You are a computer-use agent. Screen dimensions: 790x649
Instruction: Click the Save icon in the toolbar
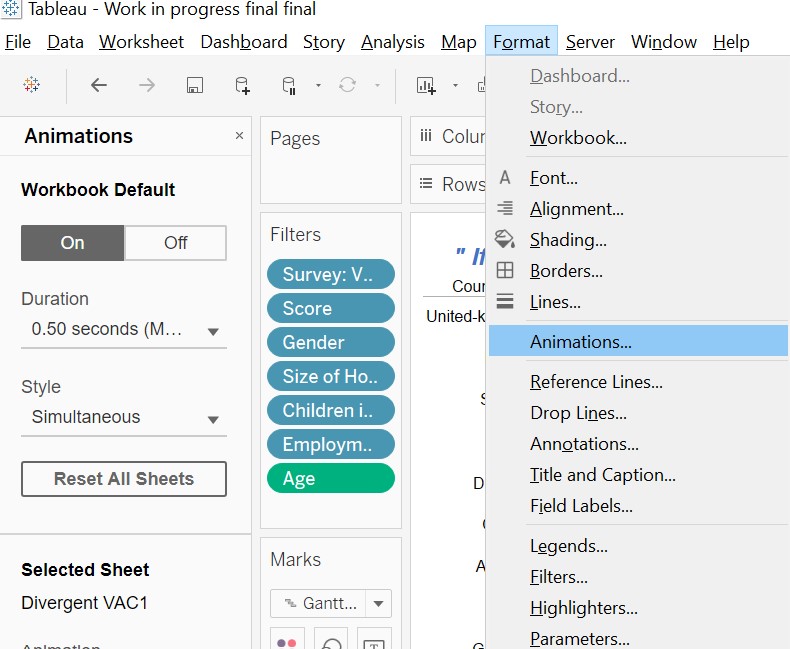[x=195, y=85]
